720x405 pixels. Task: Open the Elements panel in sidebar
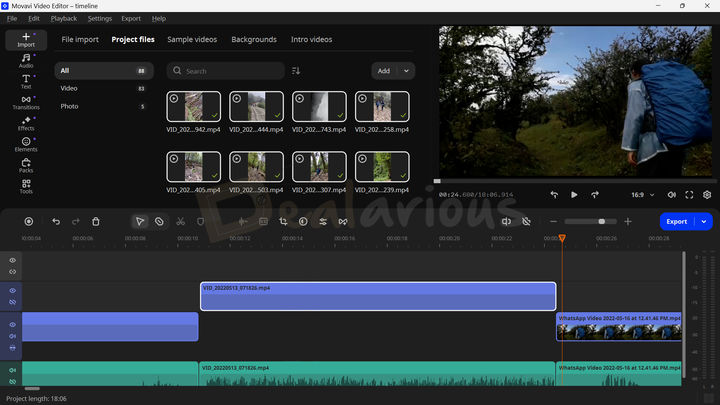(x=26, y=144)
